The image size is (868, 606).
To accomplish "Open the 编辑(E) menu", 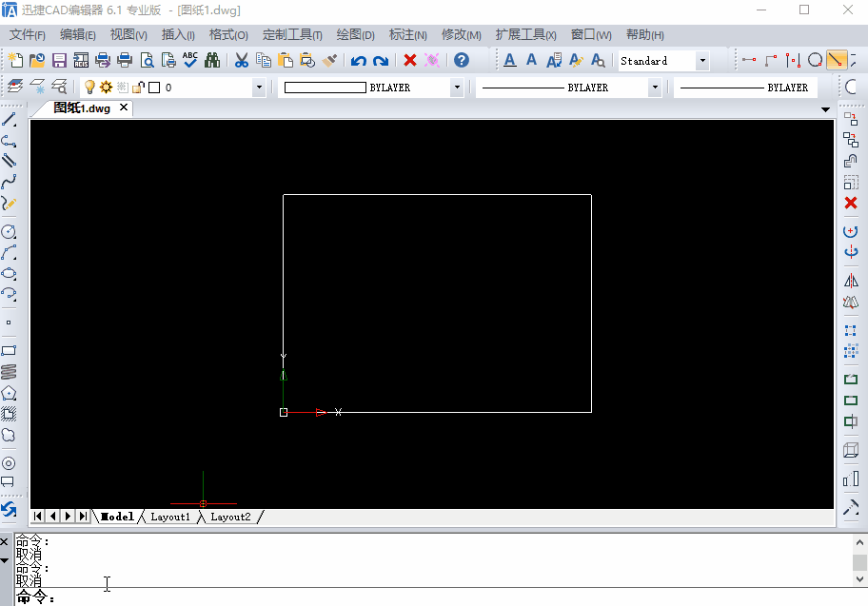I will point(77,35).
